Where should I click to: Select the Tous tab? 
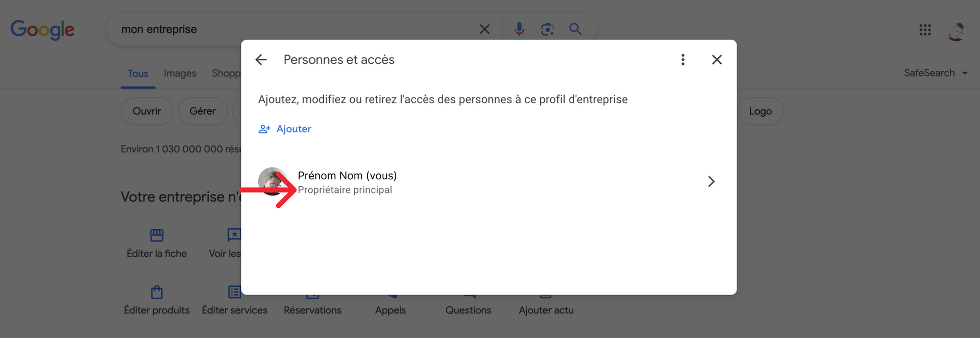(x=138, y=74)
